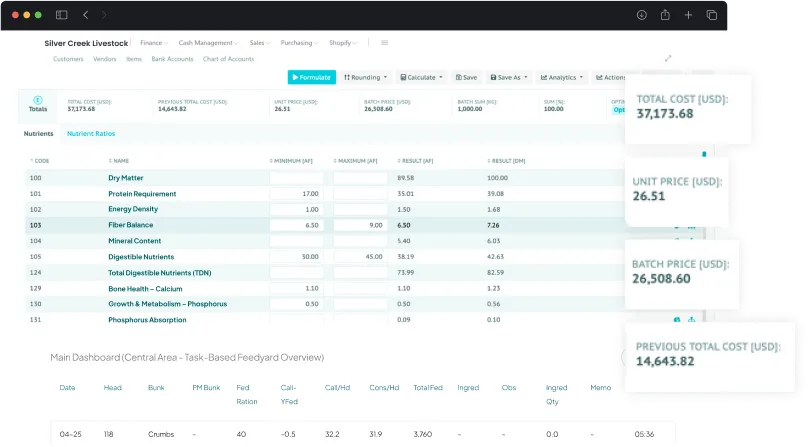Screen dimensions: 811x447
Task: Click the hamburger menu icon beside Shopify
Action: coord(385,43)
